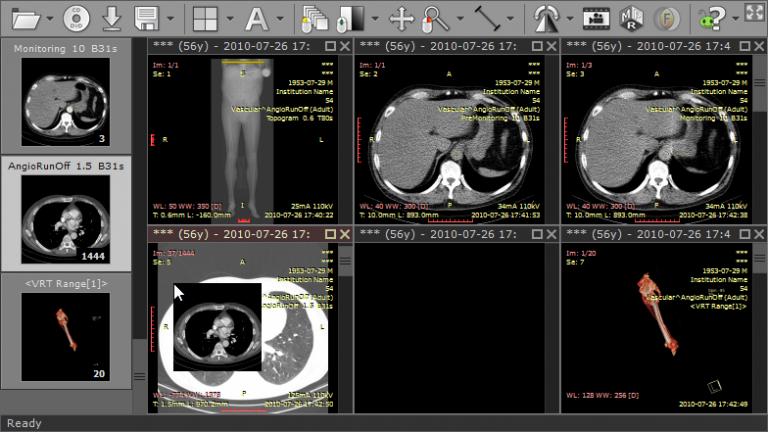Toggle maximize on the VRT viewer panel
The height and width of the screenshot is (432, 768).
(x=743, y=233)
